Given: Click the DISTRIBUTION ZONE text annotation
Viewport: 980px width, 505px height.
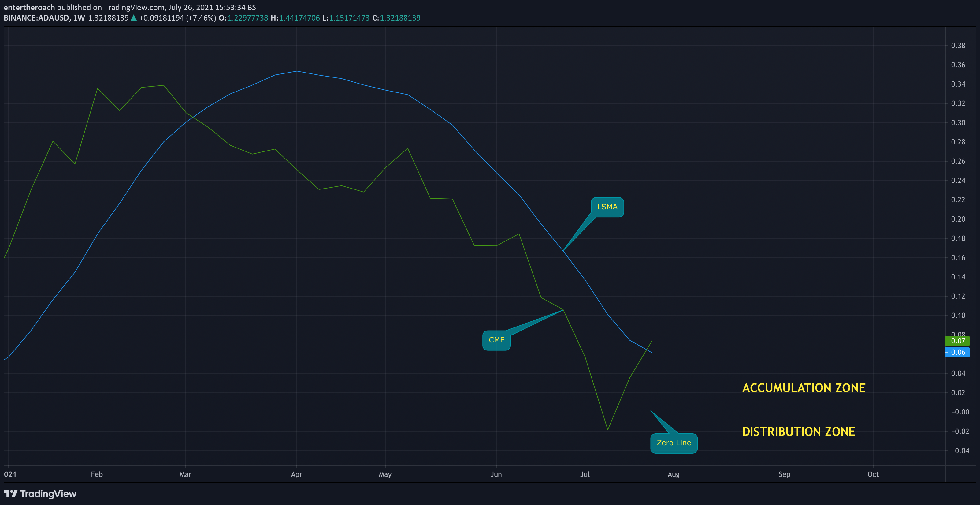Looking at the screenshot, I should tap(799, 432).
